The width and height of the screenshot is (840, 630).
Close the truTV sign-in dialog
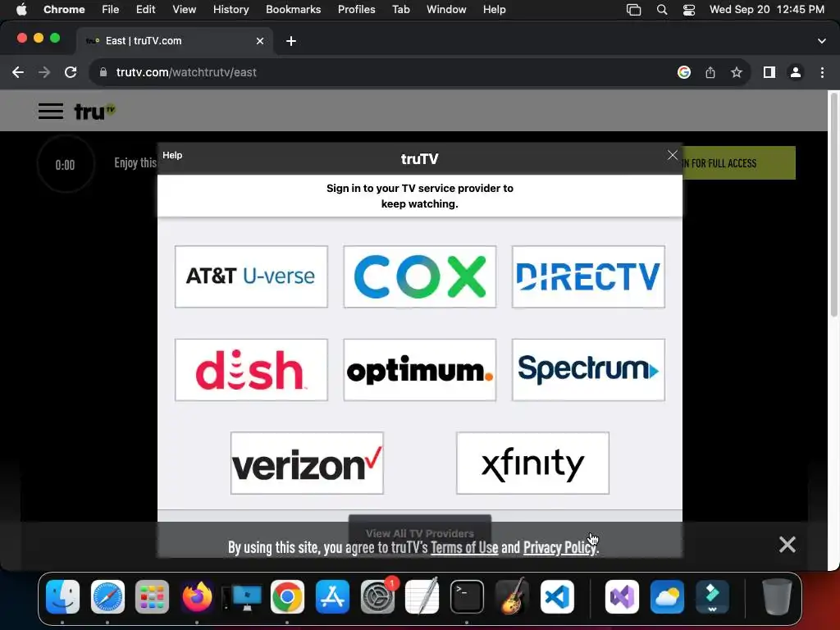coord(673,155)
